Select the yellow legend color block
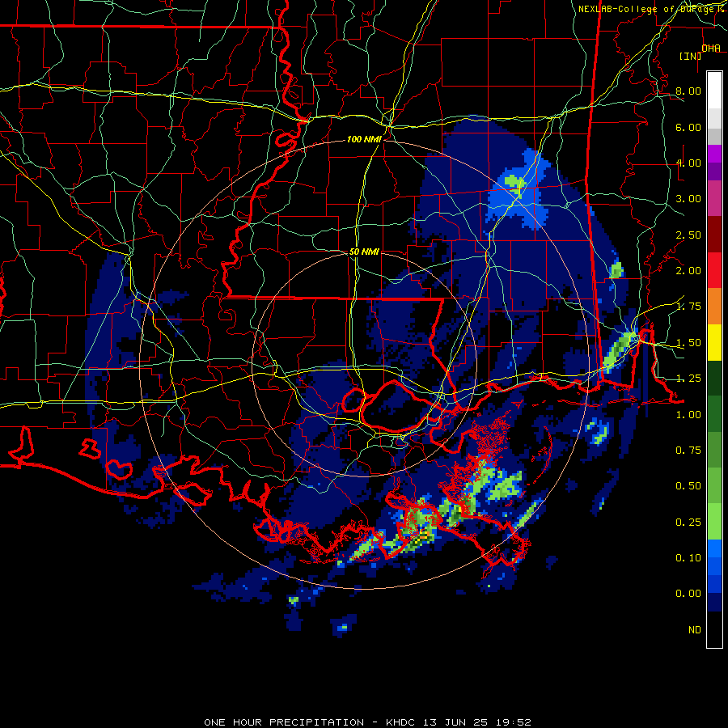728x728 pixels. (714, 342)
